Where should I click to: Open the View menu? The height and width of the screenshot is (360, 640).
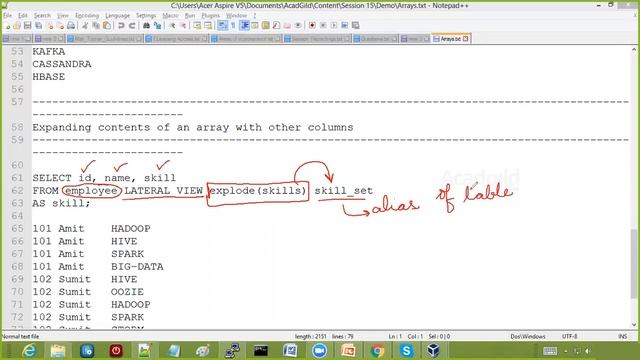coord(62,16)
